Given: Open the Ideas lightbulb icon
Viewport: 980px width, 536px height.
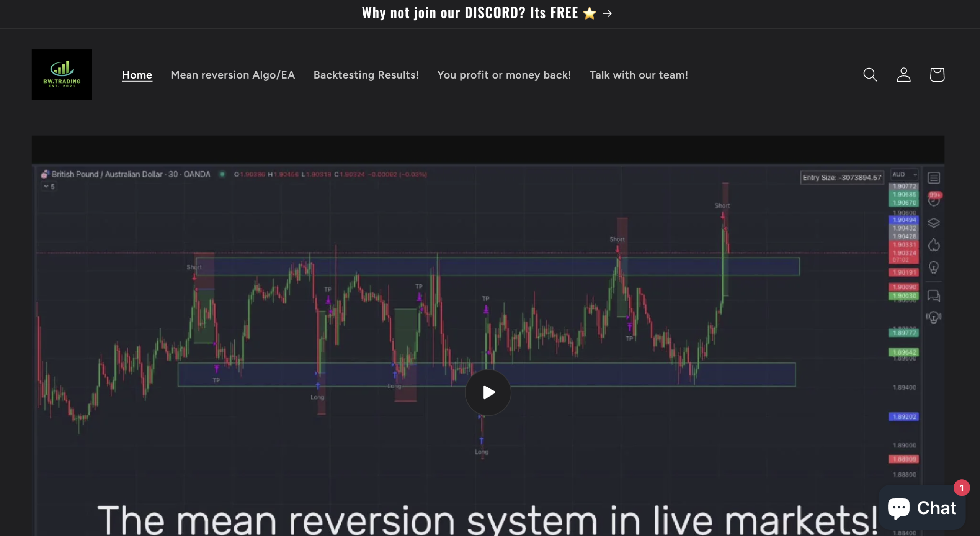Looking at the screenshot, I should tap(934, 267).
